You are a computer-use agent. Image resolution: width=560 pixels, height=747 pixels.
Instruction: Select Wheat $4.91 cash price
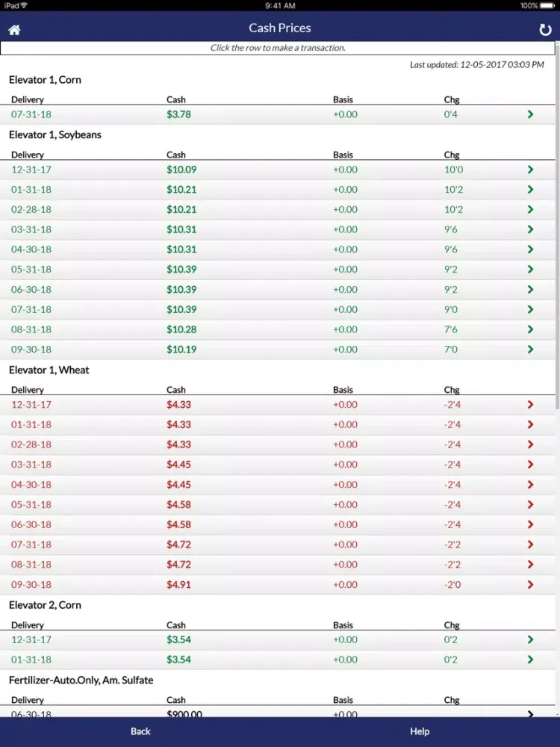(x=178, y=584)
